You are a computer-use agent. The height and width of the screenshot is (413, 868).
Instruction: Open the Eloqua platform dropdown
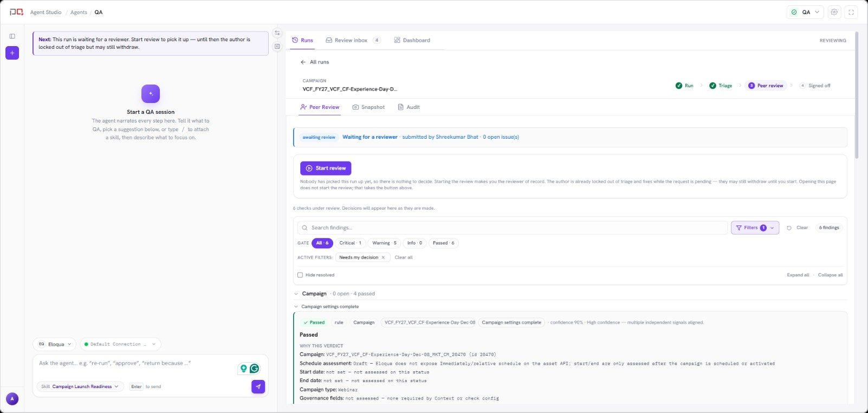click(x=55, y=344)
